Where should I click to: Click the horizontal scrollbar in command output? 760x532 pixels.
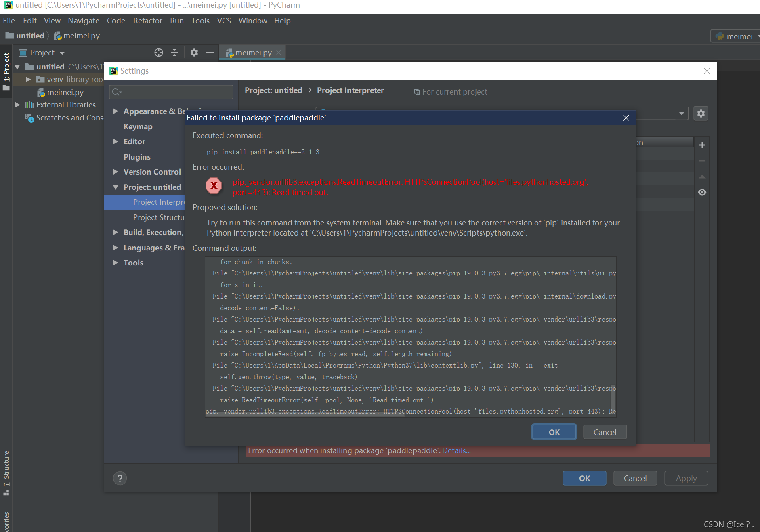305,415
